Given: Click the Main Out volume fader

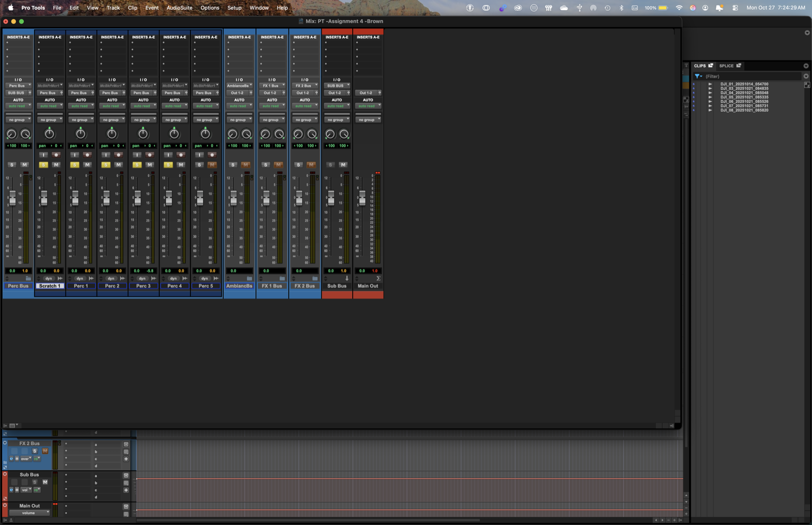Looking at the screenshot, I should click(362, 198).
